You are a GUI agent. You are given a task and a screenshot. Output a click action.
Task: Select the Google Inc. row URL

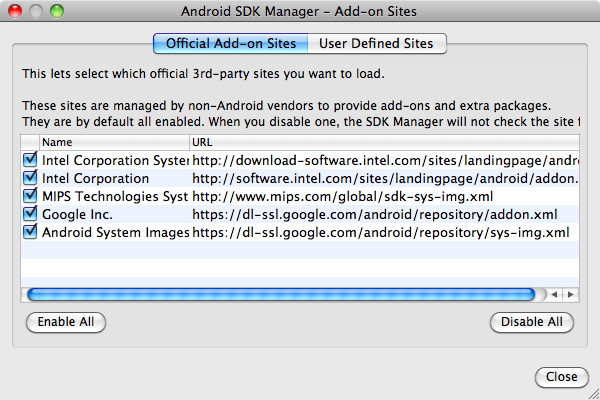[x=375, y=214]
